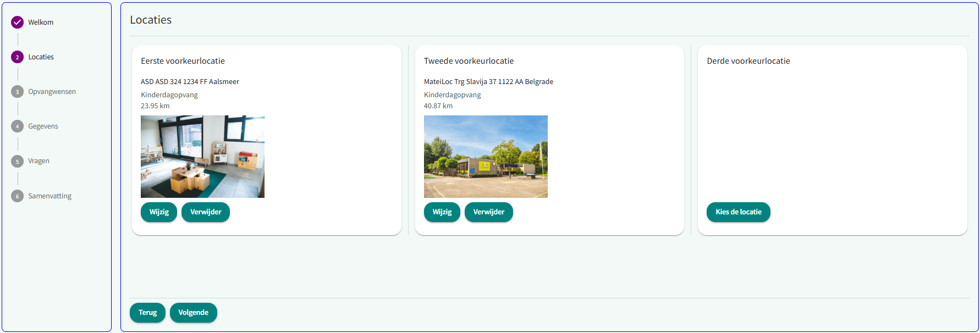The height and width of the screenshot is (333, 980).
Task: Click the step 4 Gegevens circle icon
Action: pyautogui.click(x=17, y=126)
